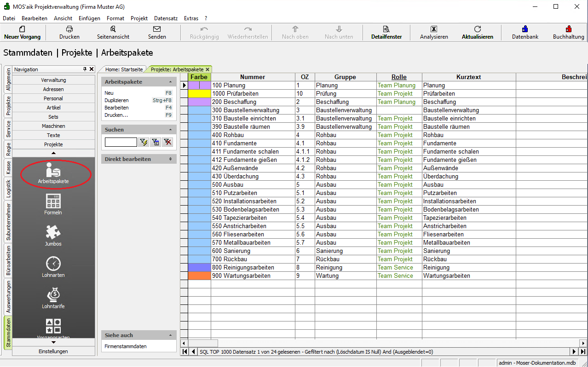Image resolution: width=588 pixels, height=367 pixels.
Task: Close the Projekte: Arbeitspakete tab
Action: [x=208, y=69]
